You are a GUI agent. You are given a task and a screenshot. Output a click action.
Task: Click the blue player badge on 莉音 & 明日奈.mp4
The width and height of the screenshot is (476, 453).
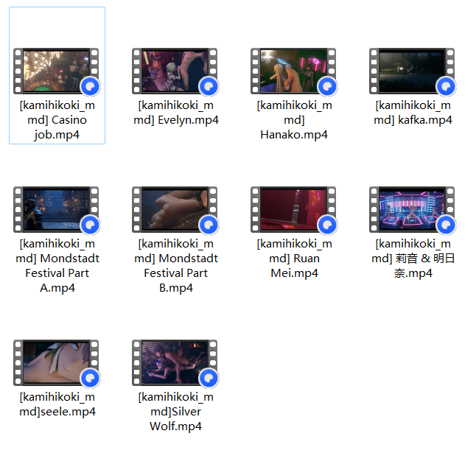pyautogui.click(x=446, y=225)
